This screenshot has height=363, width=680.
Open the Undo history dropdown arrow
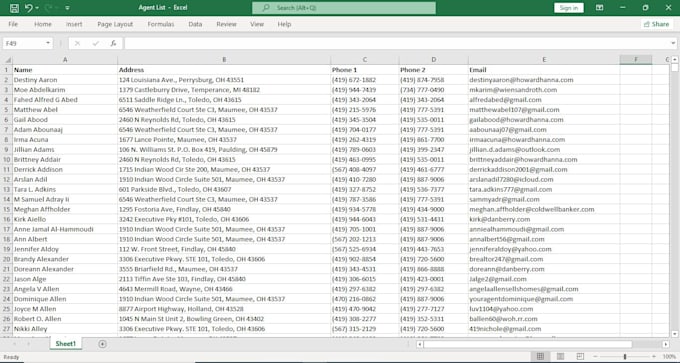37,8
